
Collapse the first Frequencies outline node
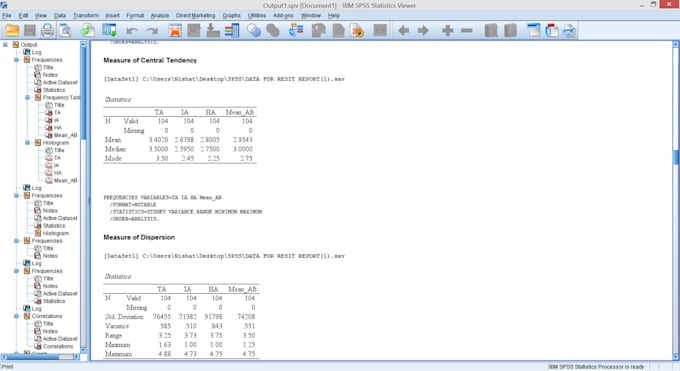click(x=16, y=59)
